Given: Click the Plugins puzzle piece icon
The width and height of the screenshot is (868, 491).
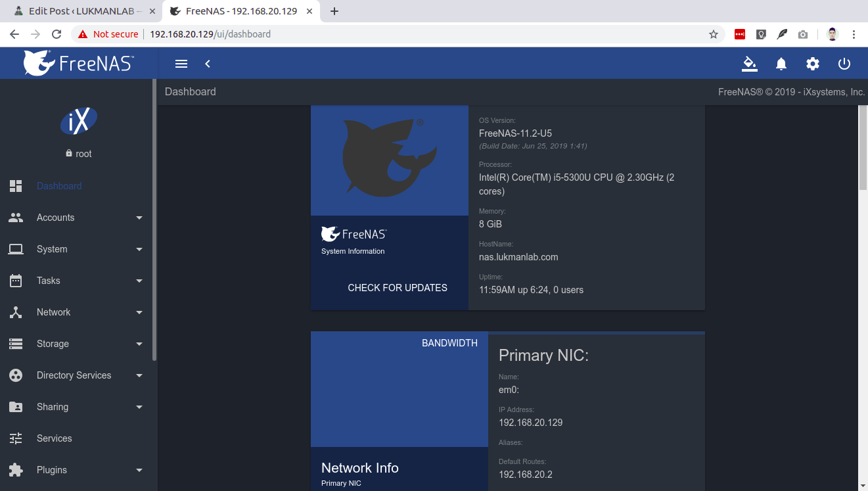Looking at the screenshot, I should [16, 470].
